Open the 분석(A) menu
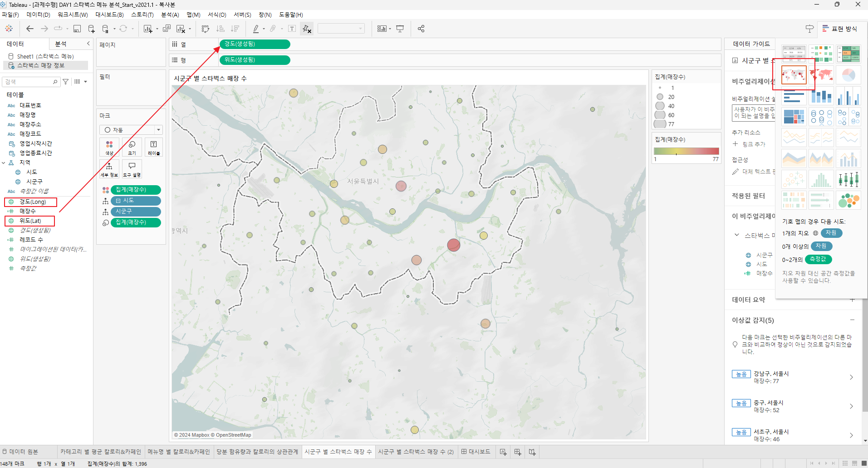This screenshot has width=868, height=468. pyautogui.click(x=170, y=15)
